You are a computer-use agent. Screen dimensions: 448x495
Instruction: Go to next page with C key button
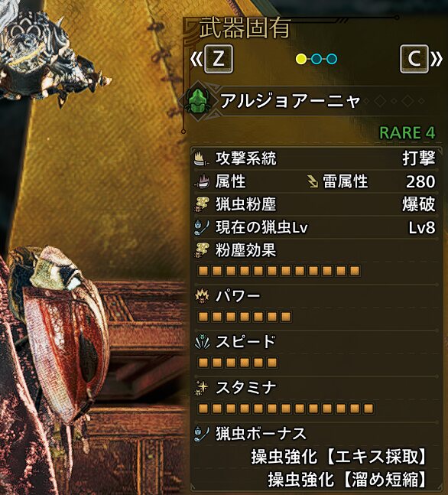pos(414,59)
